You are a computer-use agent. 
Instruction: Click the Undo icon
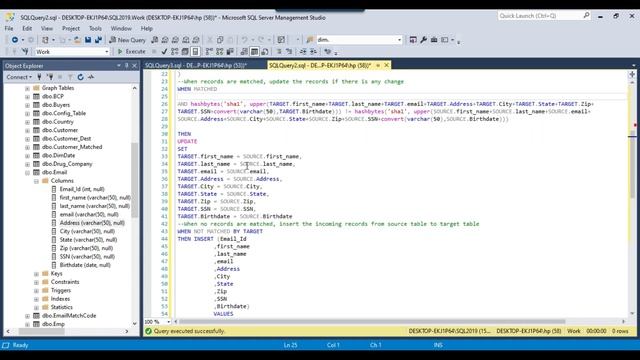[244, 40]
